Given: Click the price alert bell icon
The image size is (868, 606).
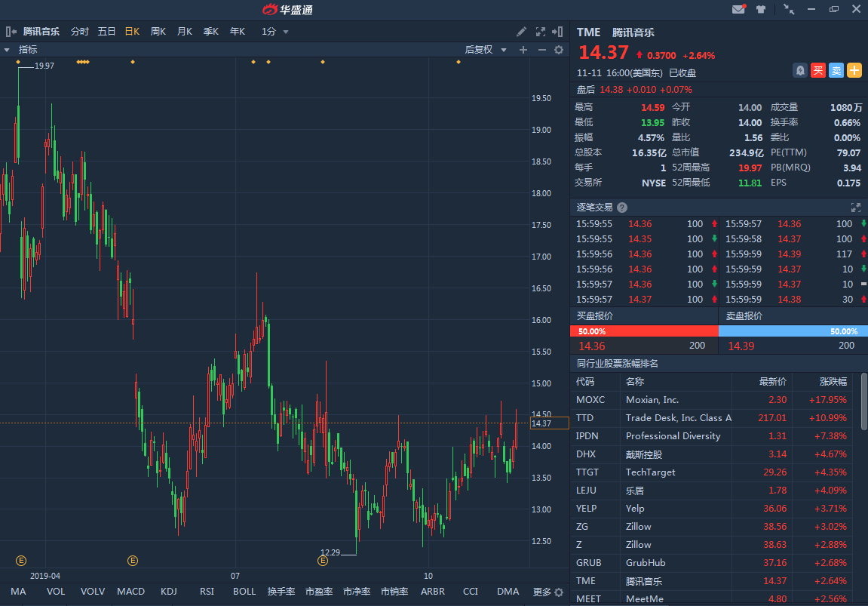Looking at the screenshot, I should (x=800, y=70).
